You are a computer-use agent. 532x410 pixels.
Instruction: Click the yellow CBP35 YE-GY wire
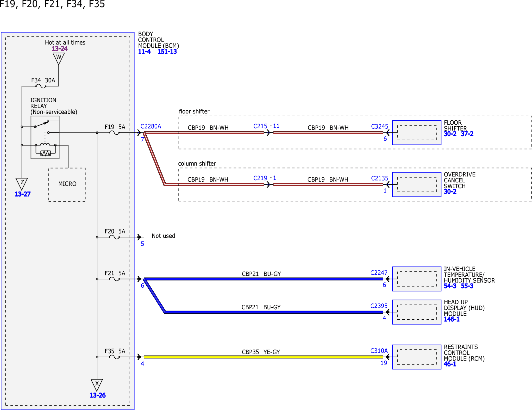point(263,357)
